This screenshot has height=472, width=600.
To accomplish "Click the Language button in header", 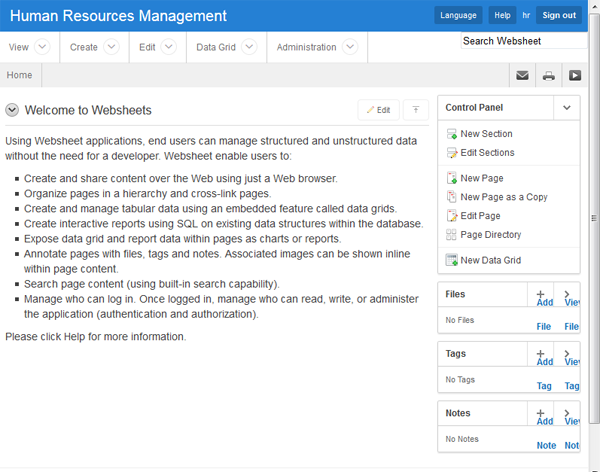I will pos(458,15).
